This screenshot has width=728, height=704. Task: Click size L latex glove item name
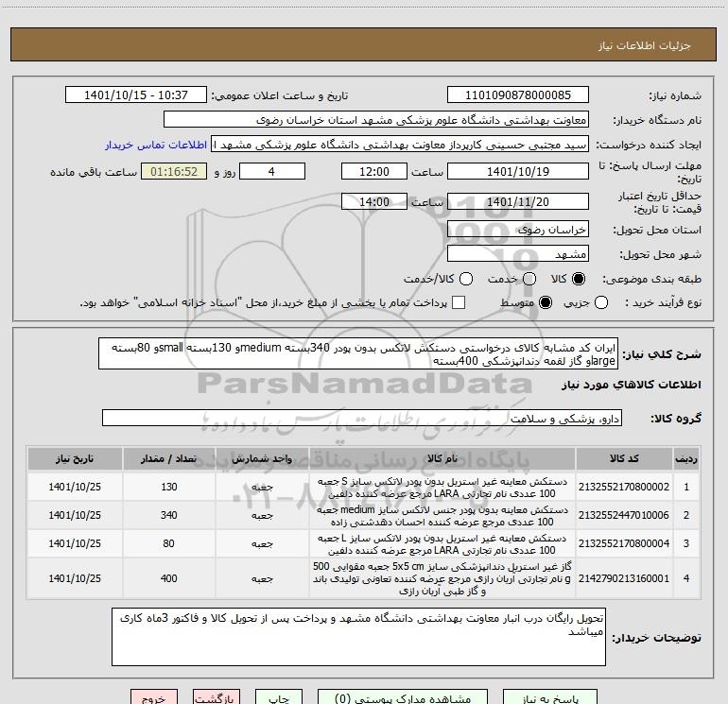pos(442,544)
